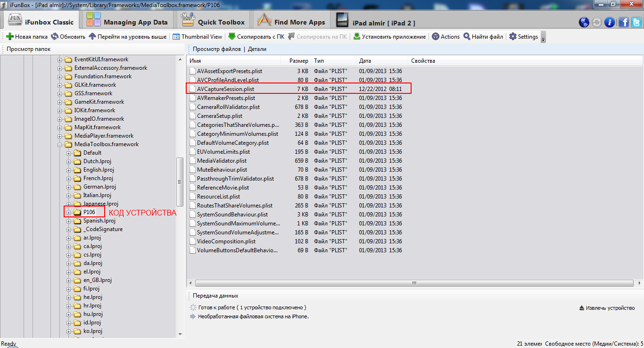Go up one level with the arrow icon
This screenshot has height=348, width=644.
tap(92, 37)
